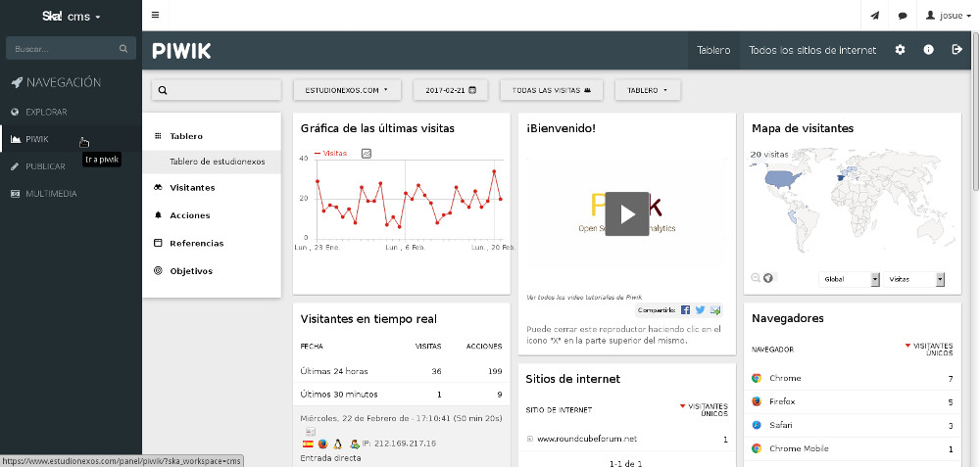Click Ver todos los video tutoriales link
The height and width of the screenshot is (467, 980).
point(584,298)
